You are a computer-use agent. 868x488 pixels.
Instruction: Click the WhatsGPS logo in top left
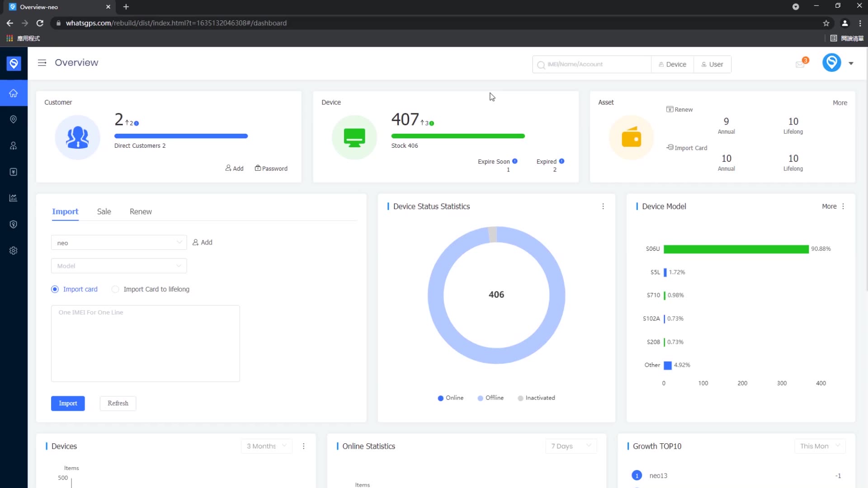(x=13, y=63)
